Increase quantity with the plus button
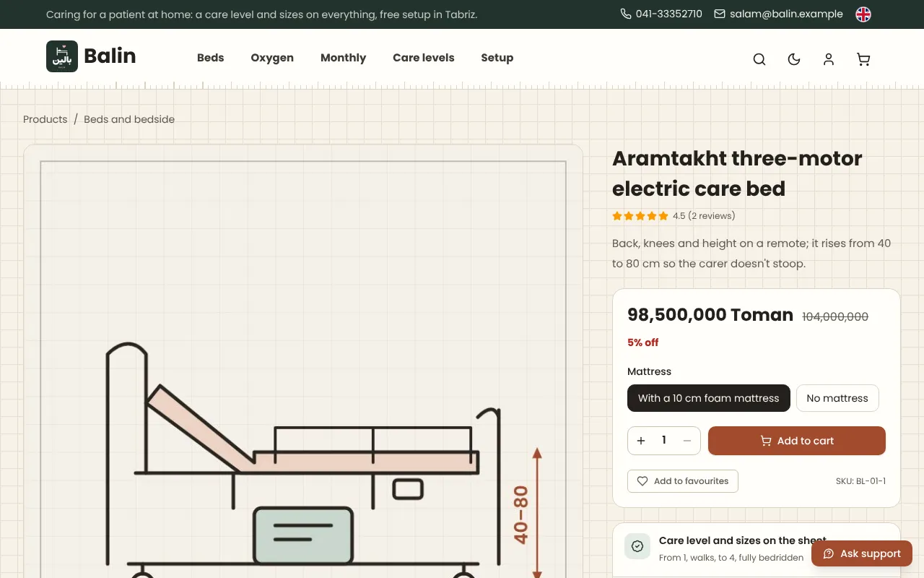The width and height of the screenshot is (924, 578). pyautogui.click(x=641, y=441)
